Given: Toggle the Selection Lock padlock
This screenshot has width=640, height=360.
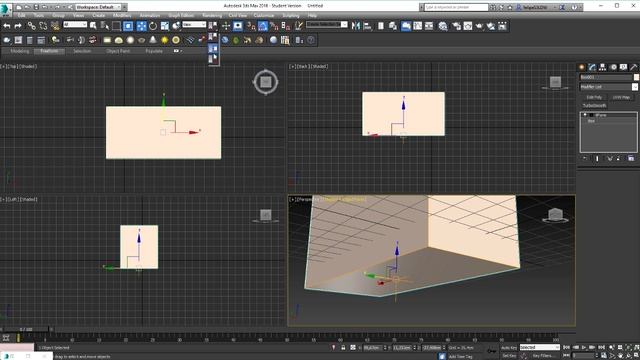Looking at the screenshot, I should point(343,347).
